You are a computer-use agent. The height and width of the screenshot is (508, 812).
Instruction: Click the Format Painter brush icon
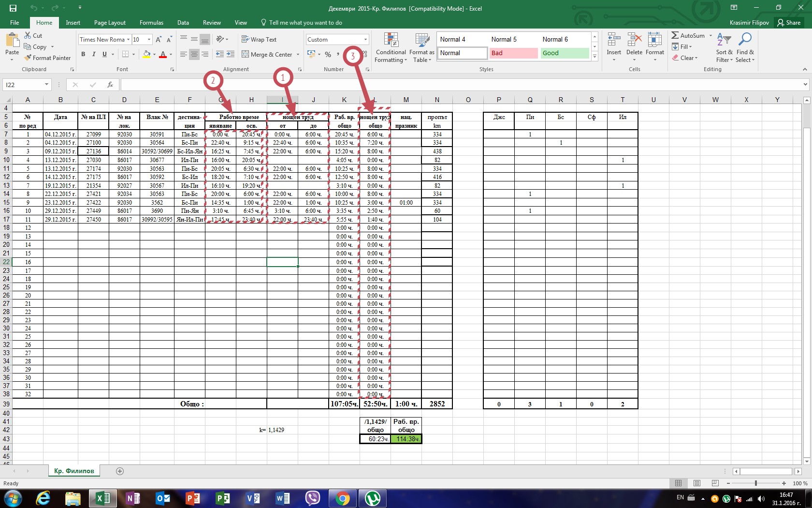[x=28, y=58]
